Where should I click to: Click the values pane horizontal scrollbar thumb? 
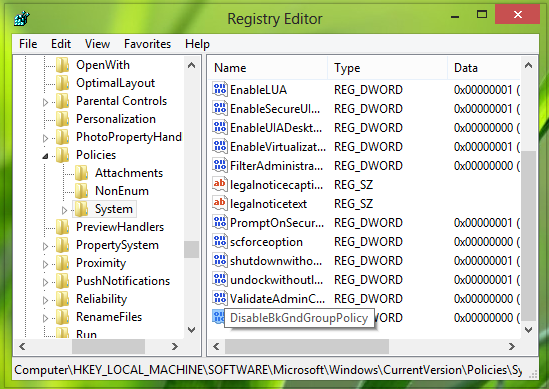pos(307,347)
